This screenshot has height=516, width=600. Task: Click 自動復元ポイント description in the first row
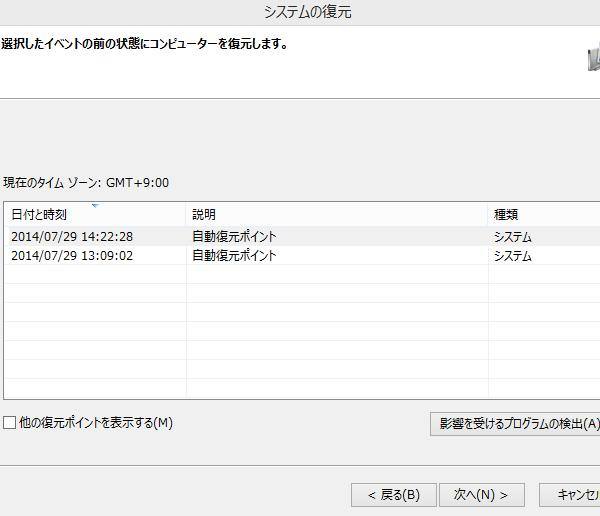(x=235, y=237)
